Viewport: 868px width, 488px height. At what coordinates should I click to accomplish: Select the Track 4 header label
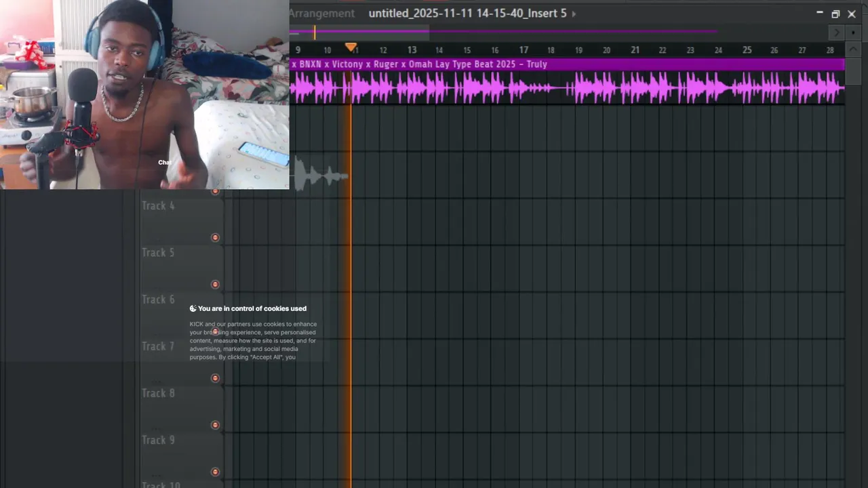[158, 205]
